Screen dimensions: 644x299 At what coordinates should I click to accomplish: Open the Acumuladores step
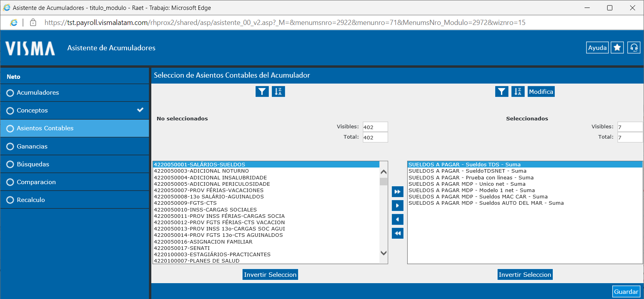(x=75, y=93)
